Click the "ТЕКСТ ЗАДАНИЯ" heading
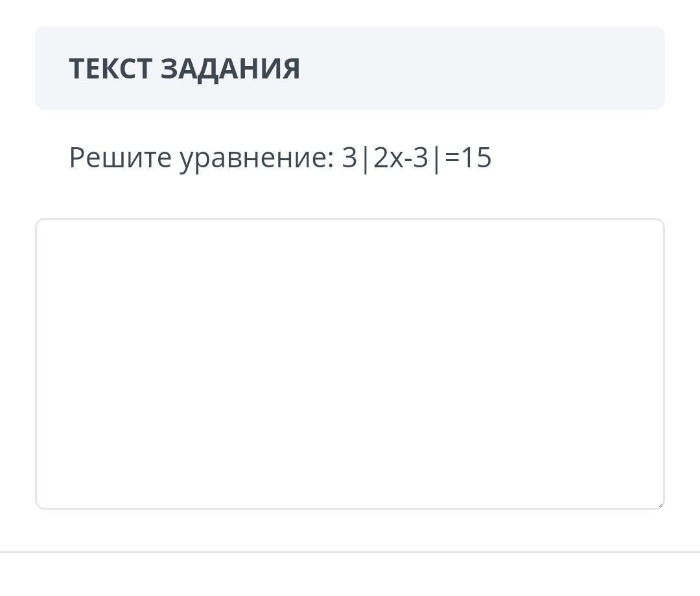The image size is (700, 596). click(x=184, y=68)
